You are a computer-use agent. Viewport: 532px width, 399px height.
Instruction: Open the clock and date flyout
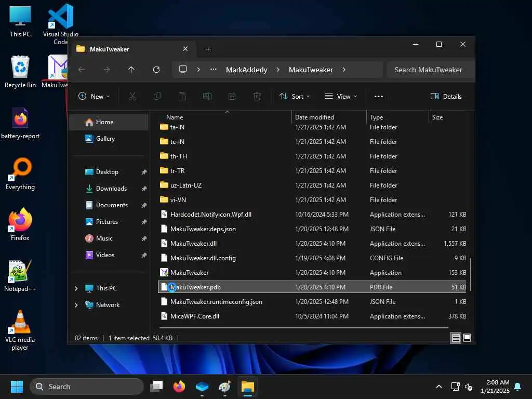495,387
